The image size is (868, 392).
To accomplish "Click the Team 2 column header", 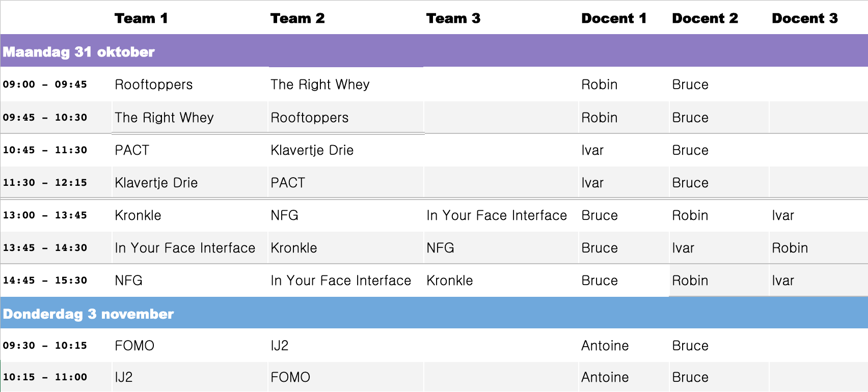I will click(x=297, y=18).
